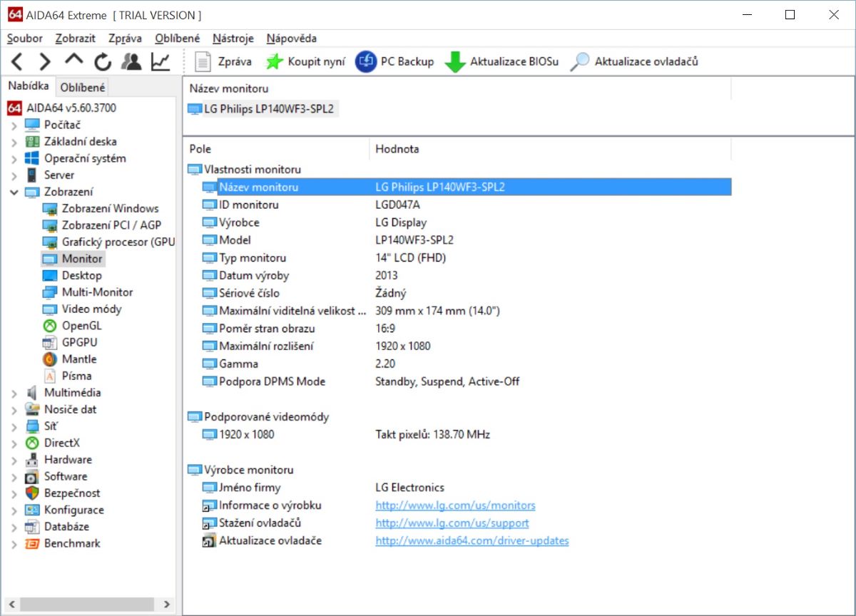The image size is (856, 616).
Task: Go up one level with up arrow
Action: [x=74, y=61]
